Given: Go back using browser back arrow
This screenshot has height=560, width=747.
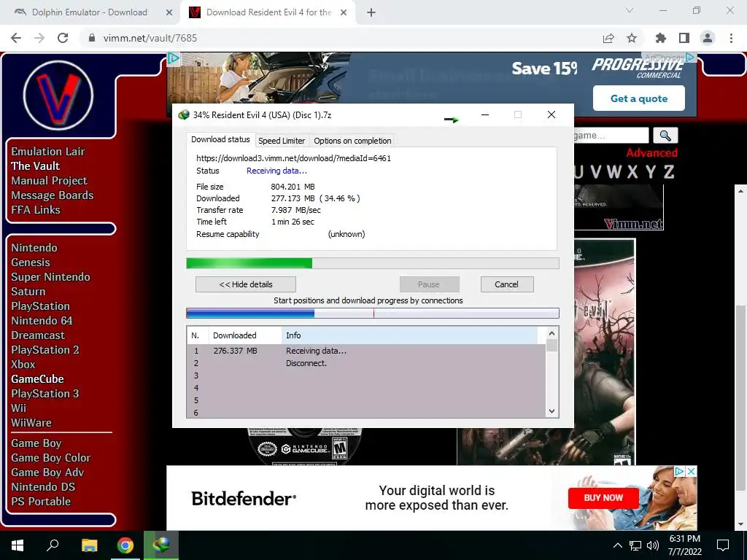Looking at the screenshot, I should [x=16, y=38].
